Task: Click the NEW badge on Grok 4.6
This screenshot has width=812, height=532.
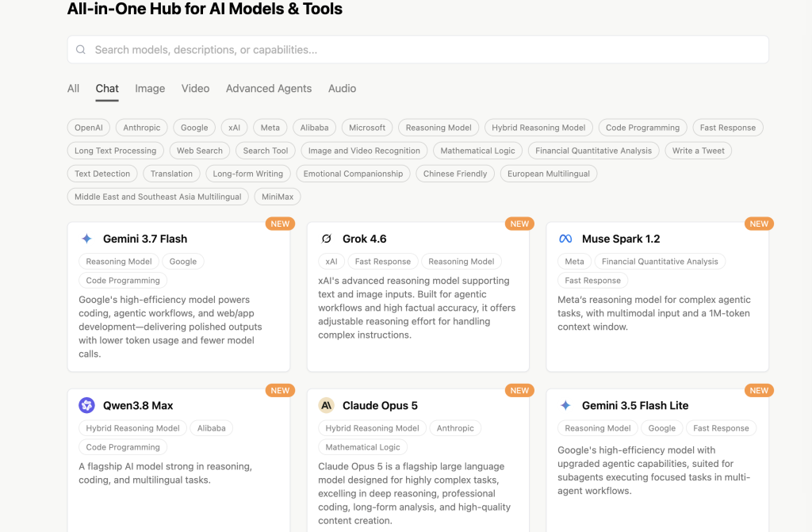Action: (519, 224)
